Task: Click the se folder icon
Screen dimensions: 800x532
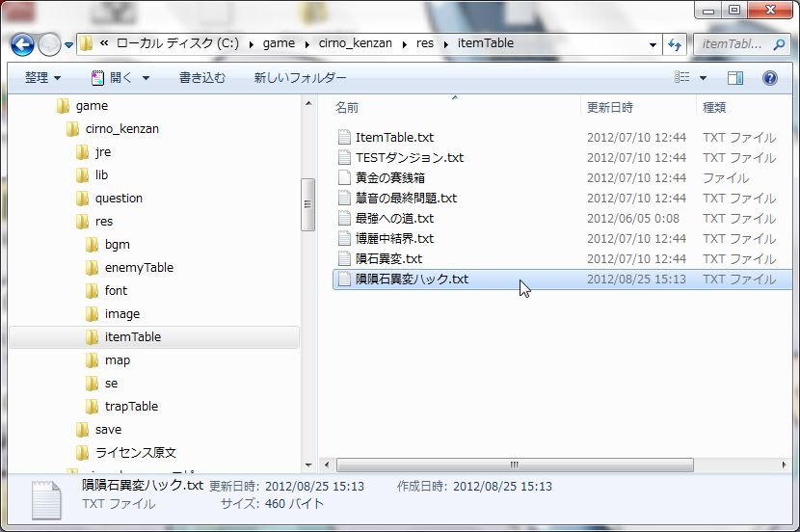Action: click(92, 383)
